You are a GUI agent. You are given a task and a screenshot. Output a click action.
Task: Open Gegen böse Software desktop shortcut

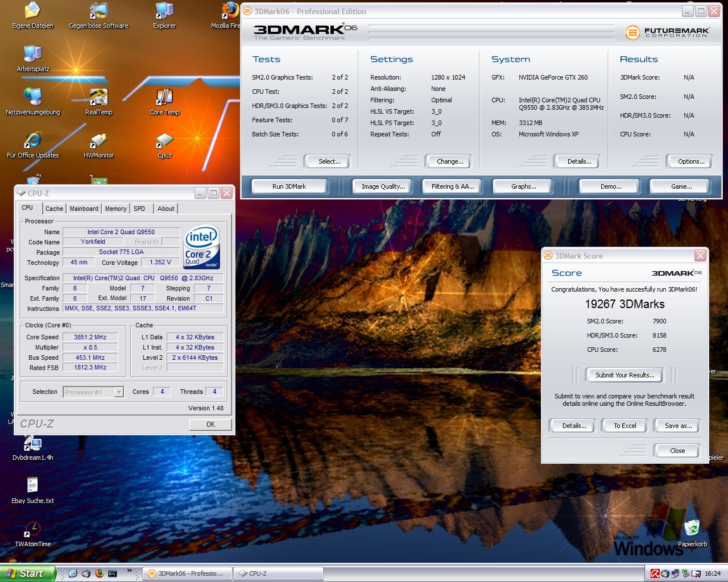98,16
